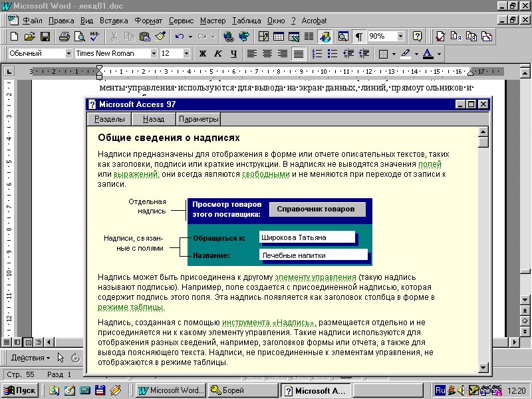Expand the undo history arrow
Screen dimensions: 532x399
pyautogui.click(x=190, y=37)
